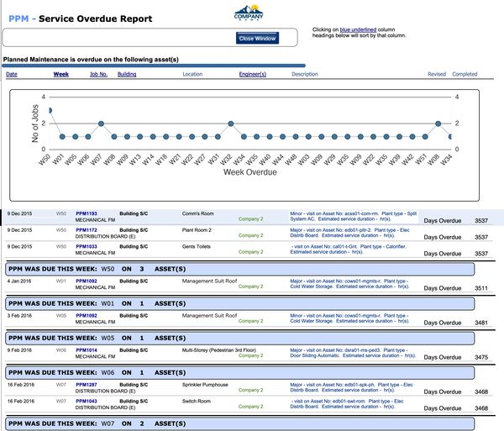504x431 pixels.
Task: Sort the report by Week column
Action: pyautogui.click(x=61, y=74)
